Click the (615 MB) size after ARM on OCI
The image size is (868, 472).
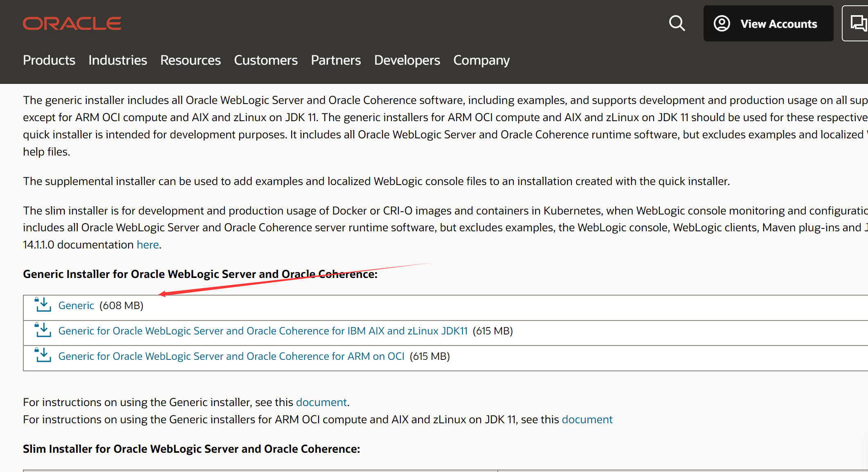[x=430, y=357]
